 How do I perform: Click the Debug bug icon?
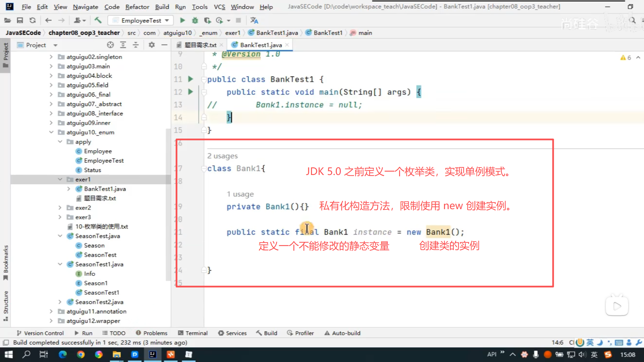click(x=195, y=20)
